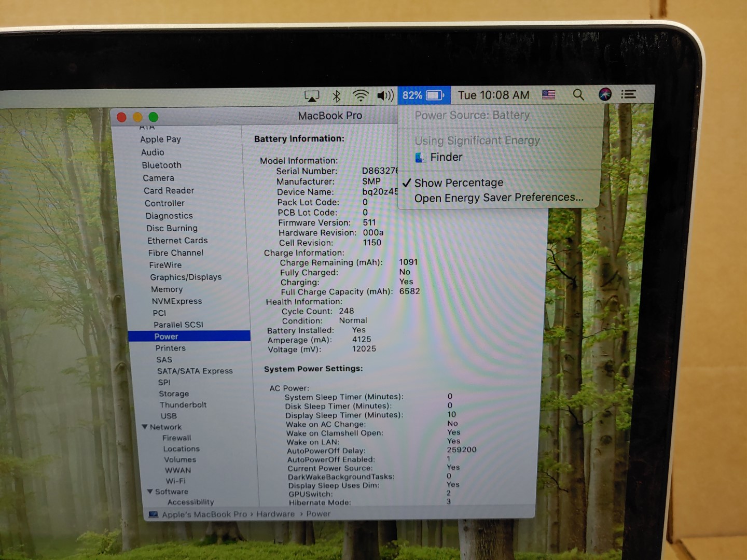Click the Cycle Count value 248
The width and height of the screenshot is (747, 560).
coord(347,311)
